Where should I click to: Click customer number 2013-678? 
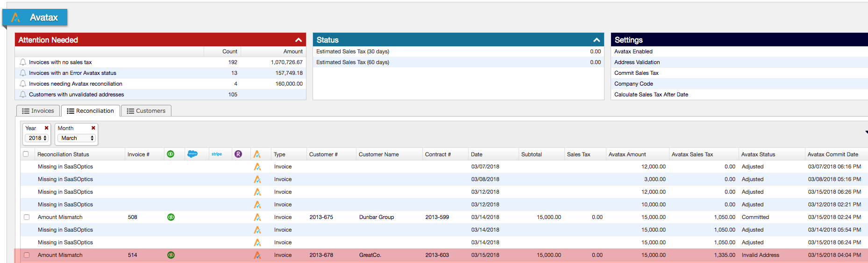pyautogui.click(x=321, y=255)
